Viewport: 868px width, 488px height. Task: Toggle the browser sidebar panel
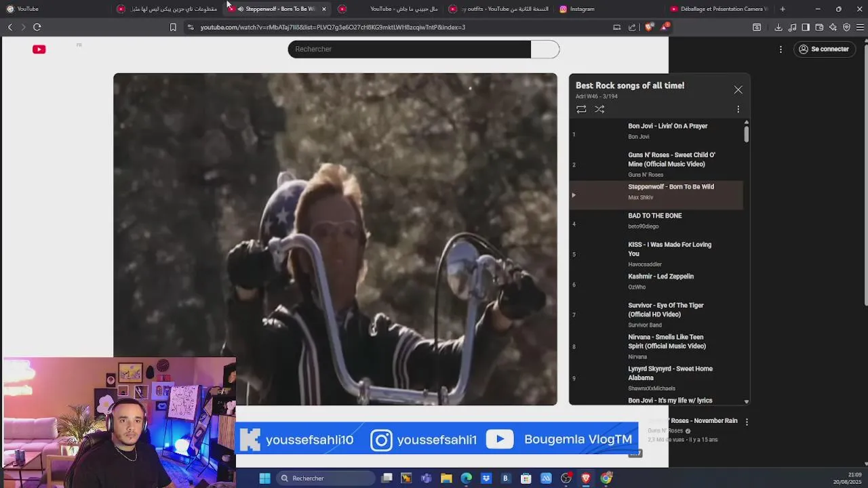point(806,27)
